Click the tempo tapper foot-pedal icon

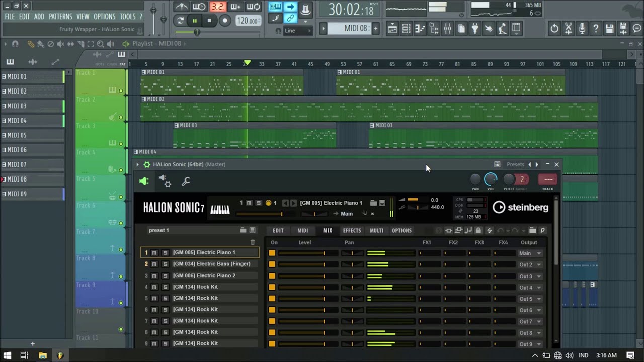point(489,29)
